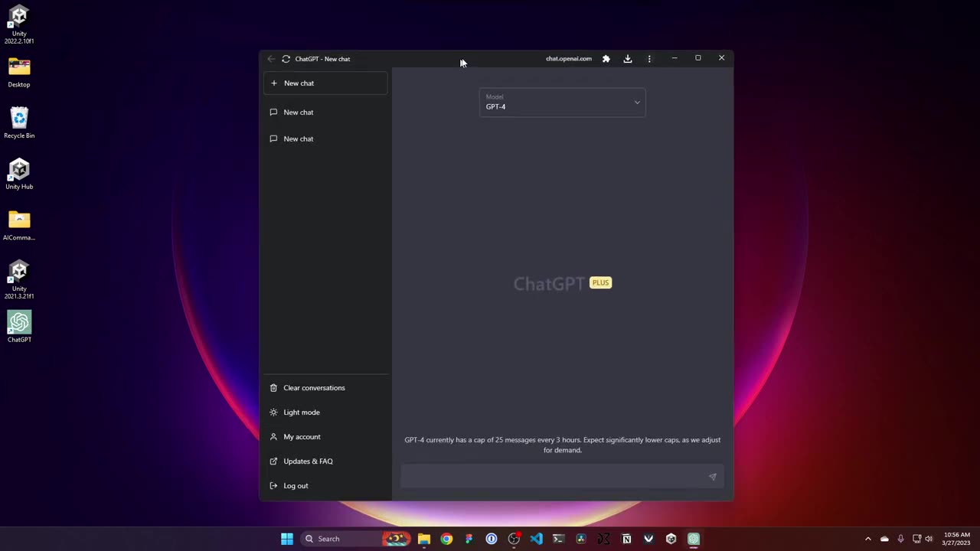Open OBS Studio from the taskbar
The width and height of the screenshot is (980, 551).
(514, 539)
